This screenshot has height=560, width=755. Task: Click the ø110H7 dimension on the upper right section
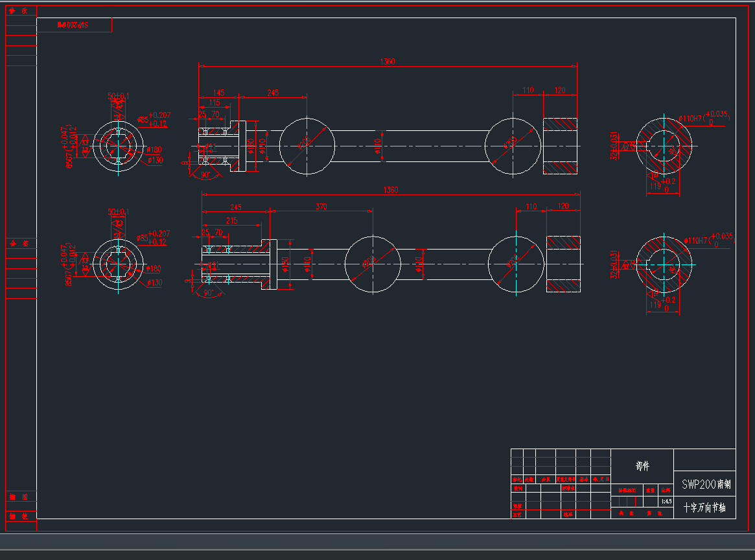[x=695, y=119]
